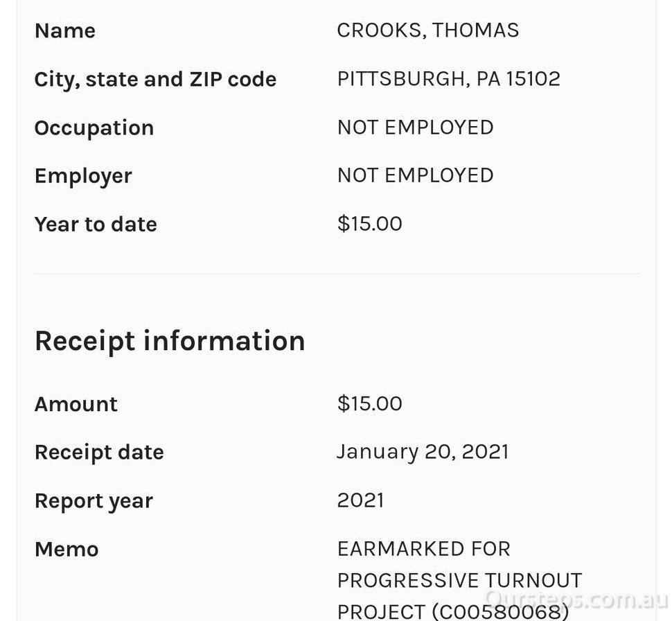This screenshot has width=672, height=621.
Task: Click the Occupation label
Action: 94,128
